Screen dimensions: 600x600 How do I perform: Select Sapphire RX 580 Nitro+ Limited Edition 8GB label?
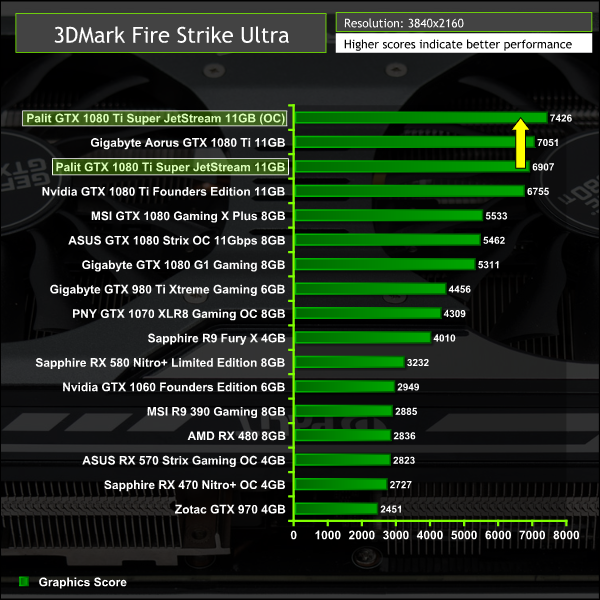click(x=160, y=362)
